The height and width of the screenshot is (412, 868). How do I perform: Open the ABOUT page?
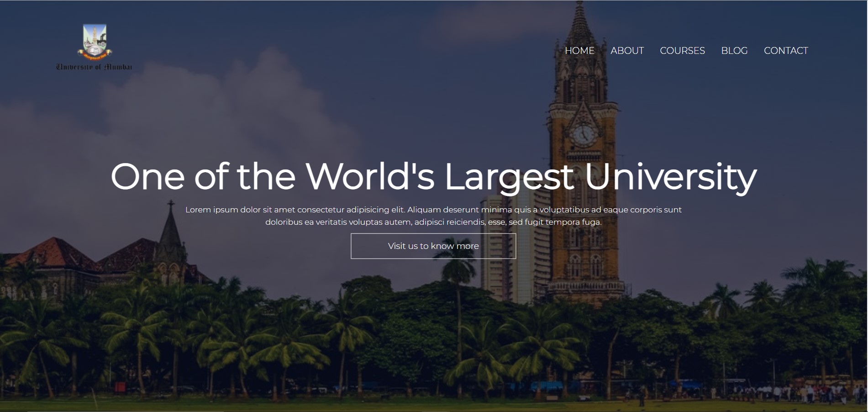[627, 51]
